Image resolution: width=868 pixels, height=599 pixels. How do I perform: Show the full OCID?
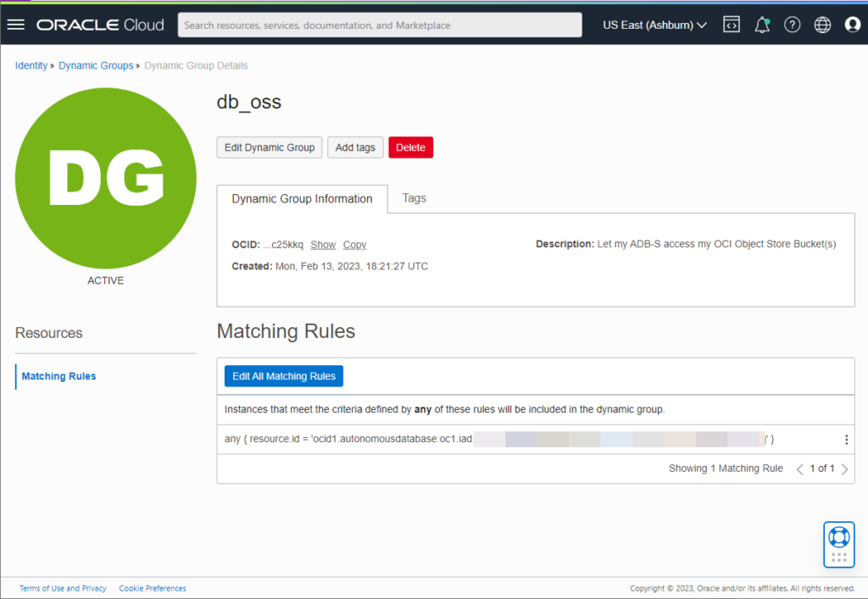click(x=323, y=245)
